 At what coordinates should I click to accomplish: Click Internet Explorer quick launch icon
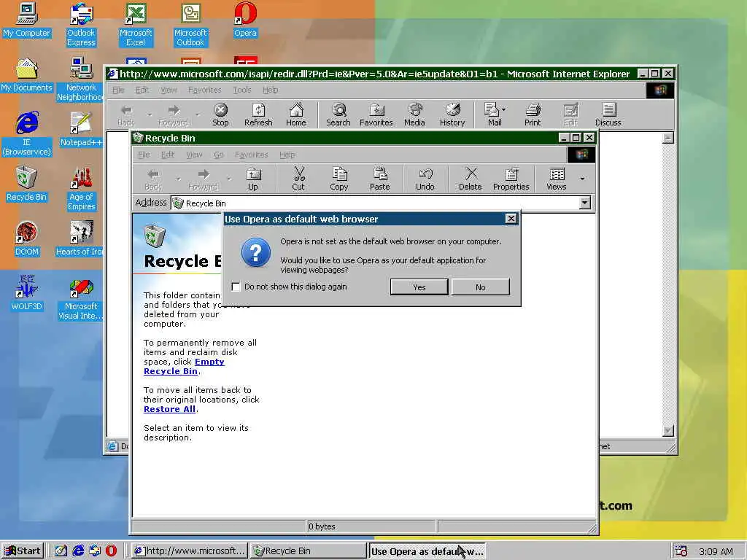tap(78, 551)
